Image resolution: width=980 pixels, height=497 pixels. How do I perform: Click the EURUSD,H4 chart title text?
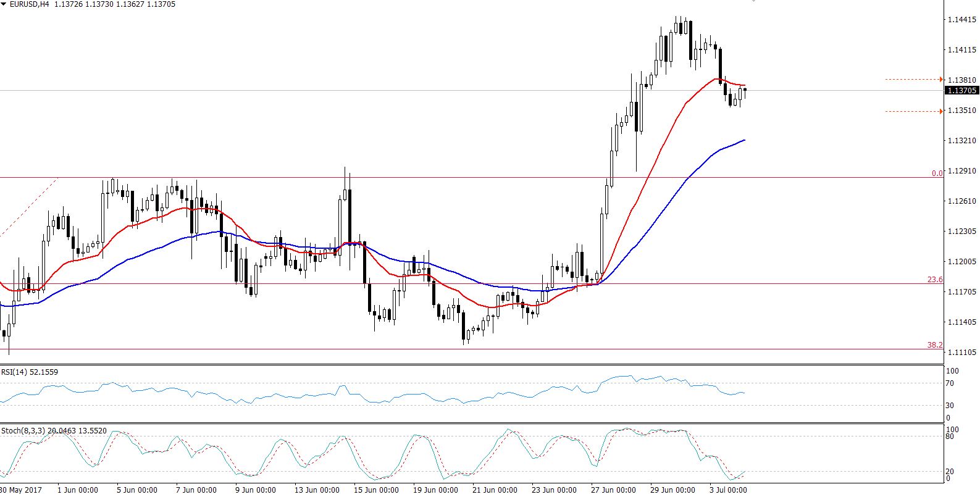click(30, 4)
